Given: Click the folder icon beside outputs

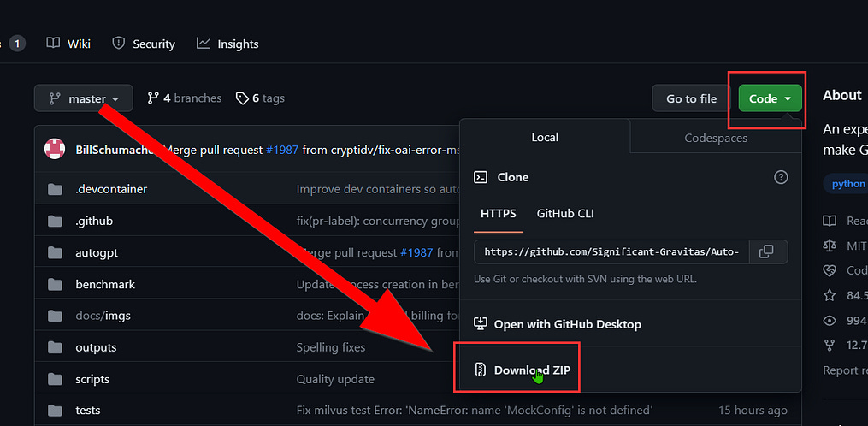Looking at the screenshot, I should 55,348.
